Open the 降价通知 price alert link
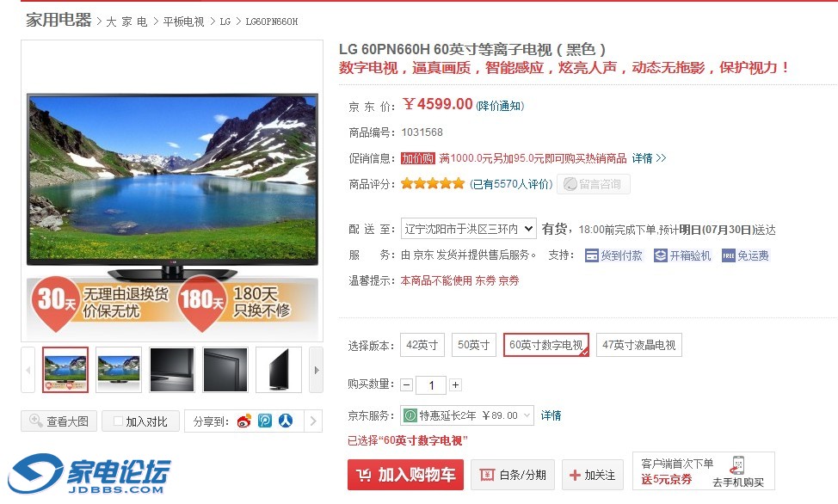 click(500, 106)
